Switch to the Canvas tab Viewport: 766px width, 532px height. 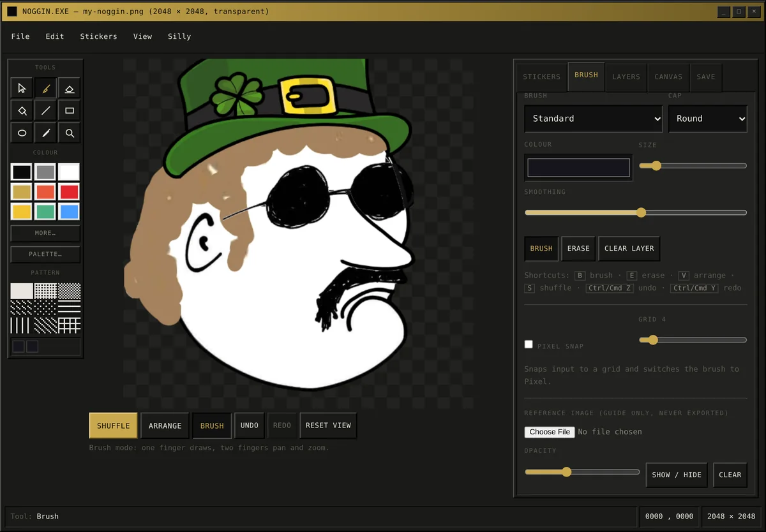pyautogui.click(x=668, y=77)
